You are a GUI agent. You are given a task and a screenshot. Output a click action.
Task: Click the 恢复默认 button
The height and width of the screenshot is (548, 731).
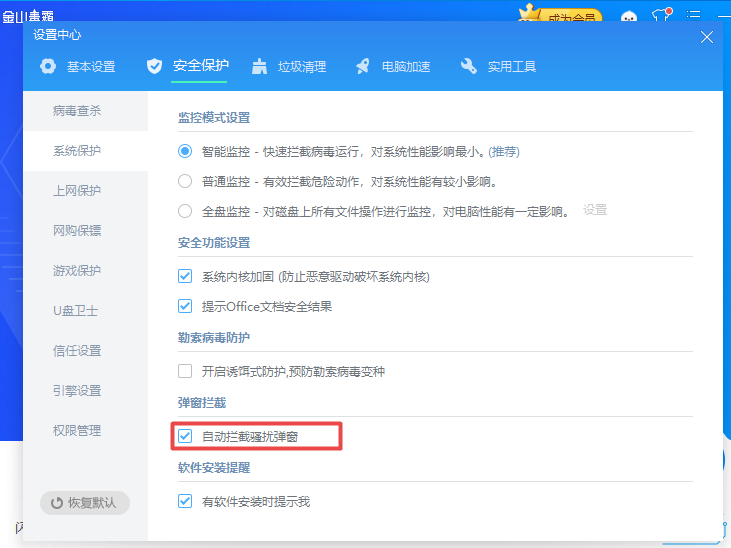coord(85,503)
